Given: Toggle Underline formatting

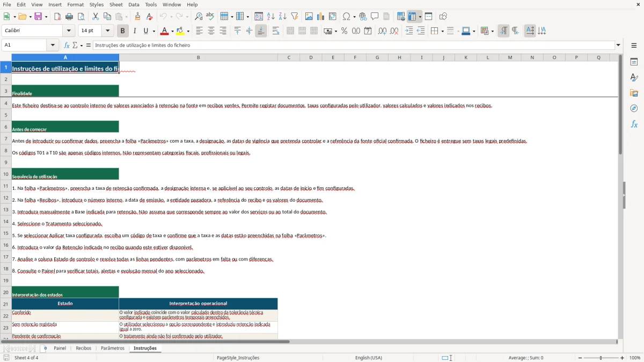Looking at the screenshot, I should click(x=145, y=31).
